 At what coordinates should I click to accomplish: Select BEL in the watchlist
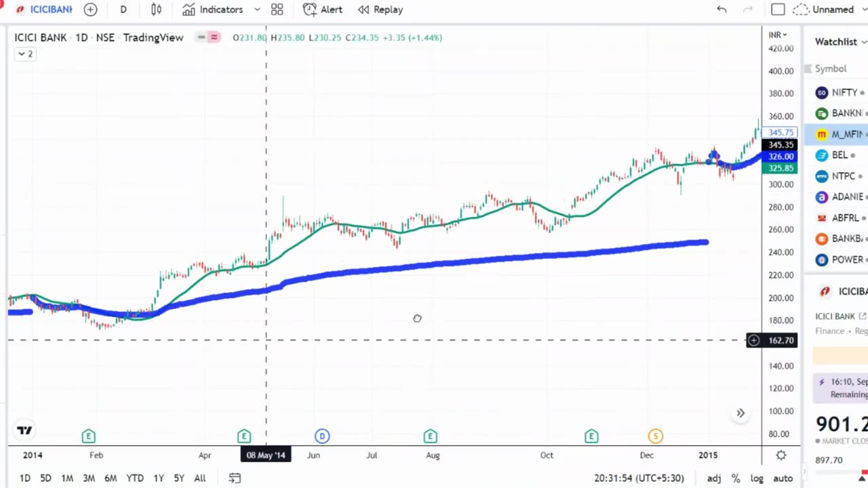point(836,155)
